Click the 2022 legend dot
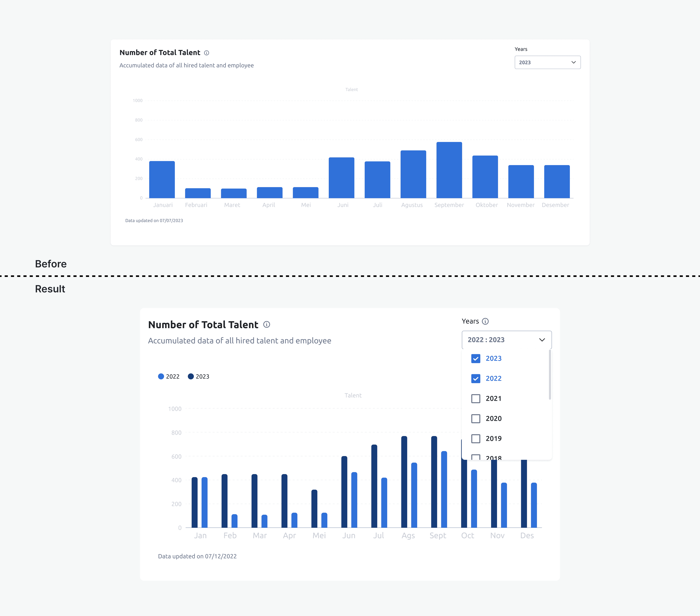The height and width of the screenshot is (616, 700). click(161, 376)
